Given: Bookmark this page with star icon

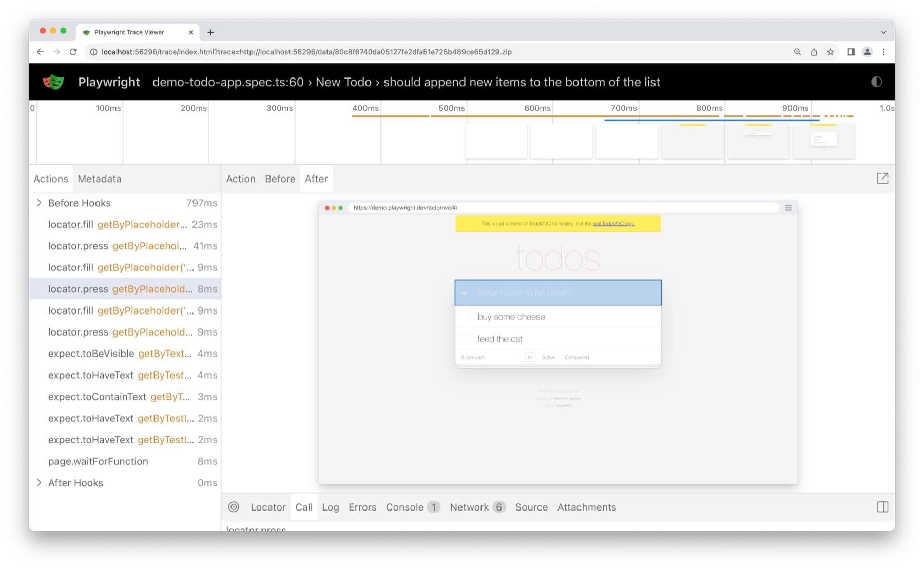Looking at the screenshot, I should tap(830, 52).
